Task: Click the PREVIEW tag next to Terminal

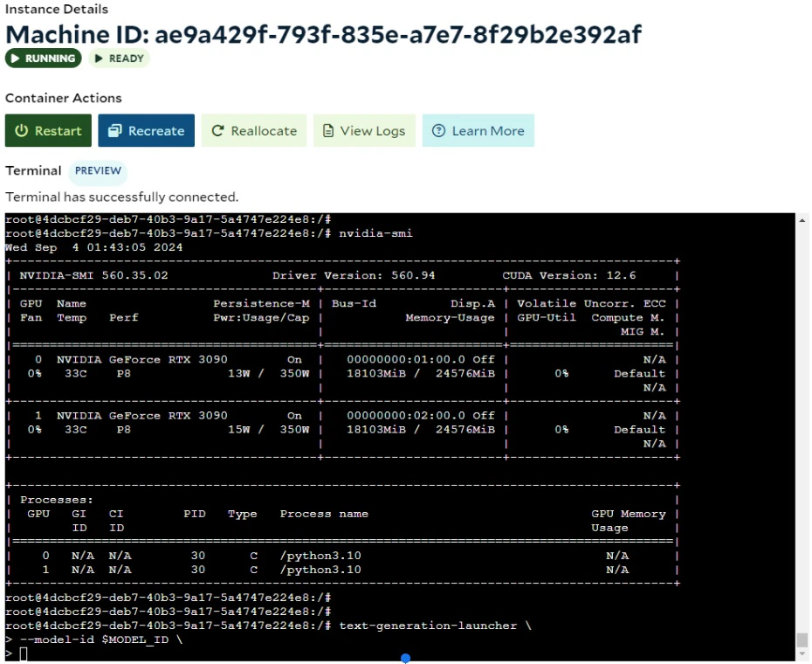Action: click(98, 170)
